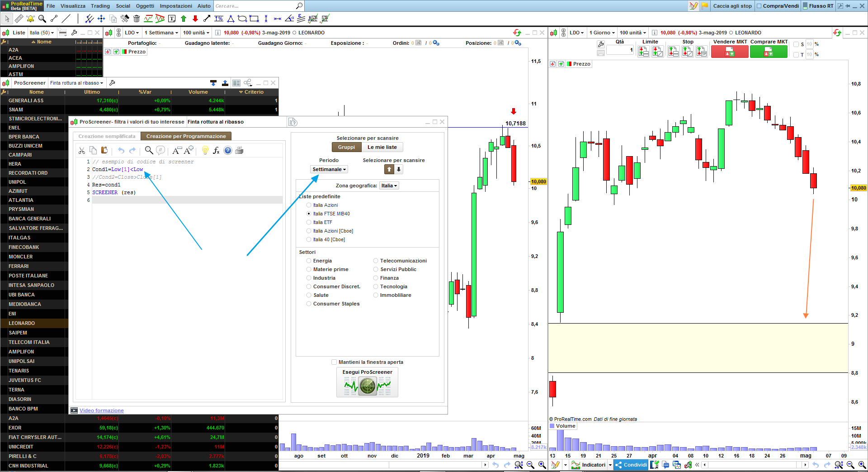
Task: Click the light bulb hint icon
Action: [x=205, y=151]
